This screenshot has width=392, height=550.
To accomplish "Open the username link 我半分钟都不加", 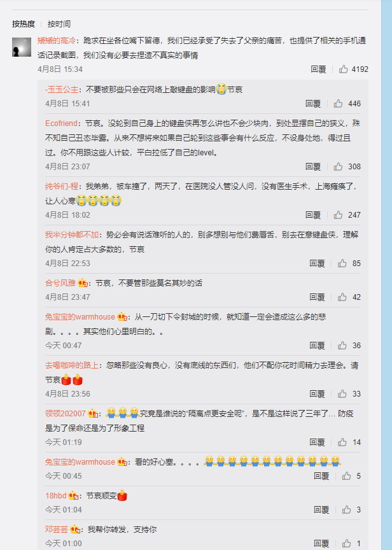I will coord(72,235).
